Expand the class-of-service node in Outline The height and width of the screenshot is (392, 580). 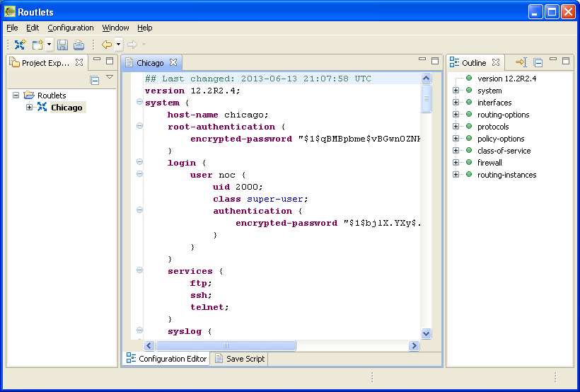pyautogui.click(x=456, y=150)
